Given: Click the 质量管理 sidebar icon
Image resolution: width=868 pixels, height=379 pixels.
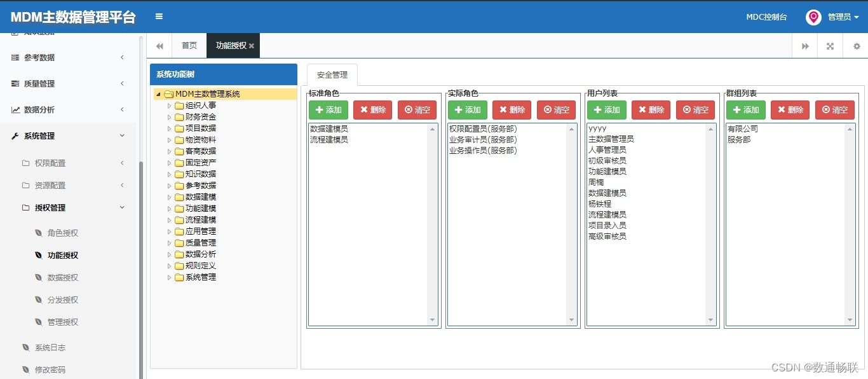Looking at the screenshot, I should [x=15, y=83].
